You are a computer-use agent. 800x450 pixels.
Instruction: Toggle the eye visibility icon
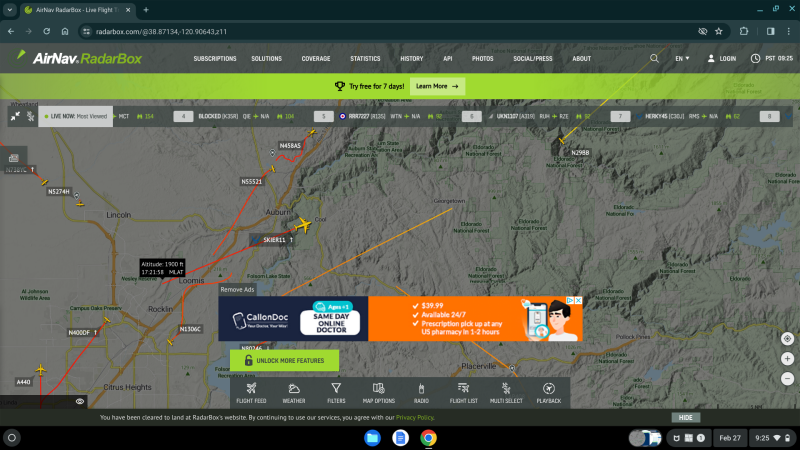(80, 402)
